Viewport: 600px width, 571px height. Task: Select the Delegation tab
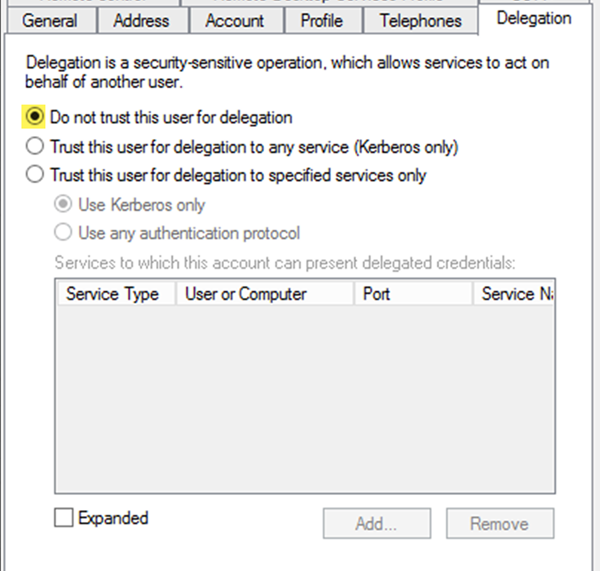533,18
